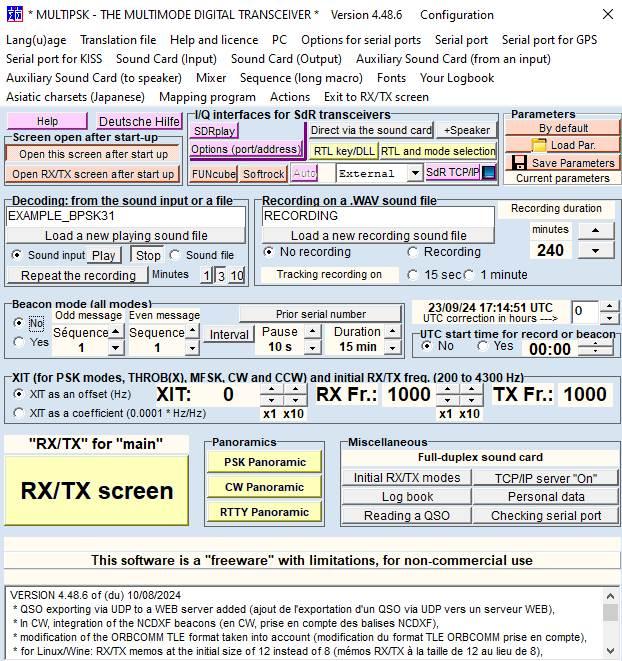
Task: Increase RX frequency by x1 step
Action: click(x=448, y=389)
